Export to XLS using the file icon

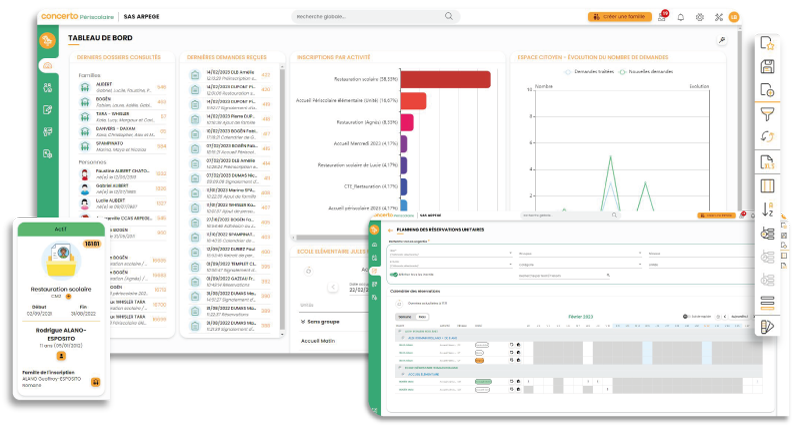(x=767, y=162)
